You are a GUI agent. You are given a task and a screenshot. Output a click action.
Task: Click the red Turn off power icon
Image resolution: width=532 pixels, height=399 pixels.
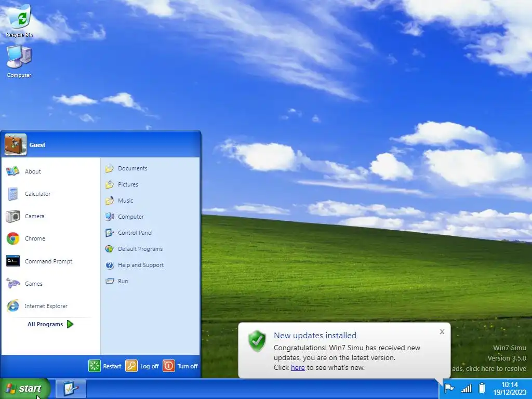(169, 366)
